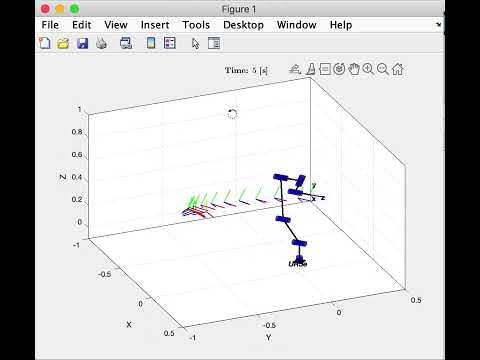Screen dimensions: 480x360
Task: Restore the view with the home icon
Action: point(397,69)
